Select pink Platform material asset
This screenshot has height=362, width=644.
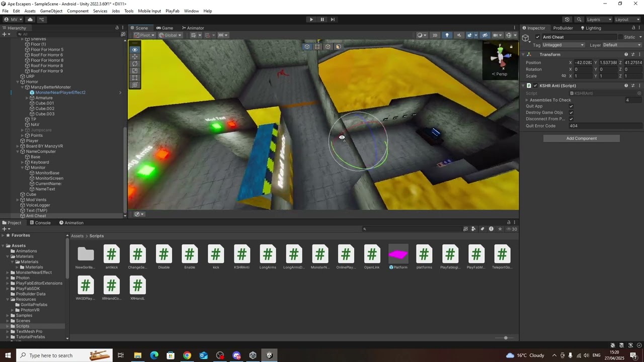click(398, 257)
